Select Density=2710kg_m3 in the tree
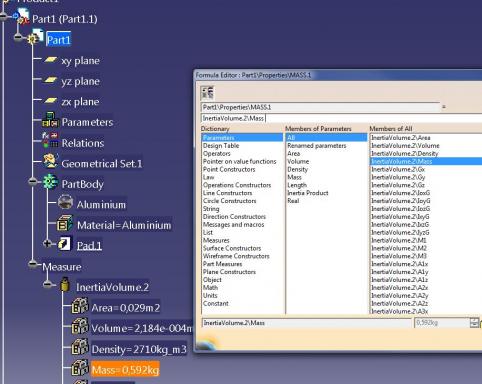The height and width of the screenshot is (384, 482). tap(139, 349)
